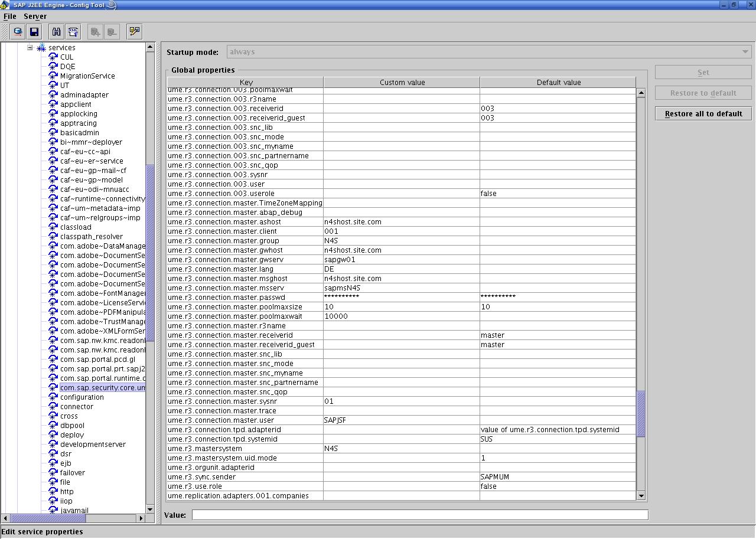Screen dimensions: 756x539
Task: Click the Restore all to default button
Action: pos(703,114)
